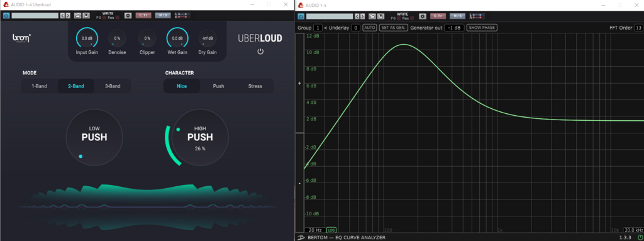This screenshot has width=644, height=241.
Task: Go to next preset in AUDIO 1-5 window
Action: 362,16
